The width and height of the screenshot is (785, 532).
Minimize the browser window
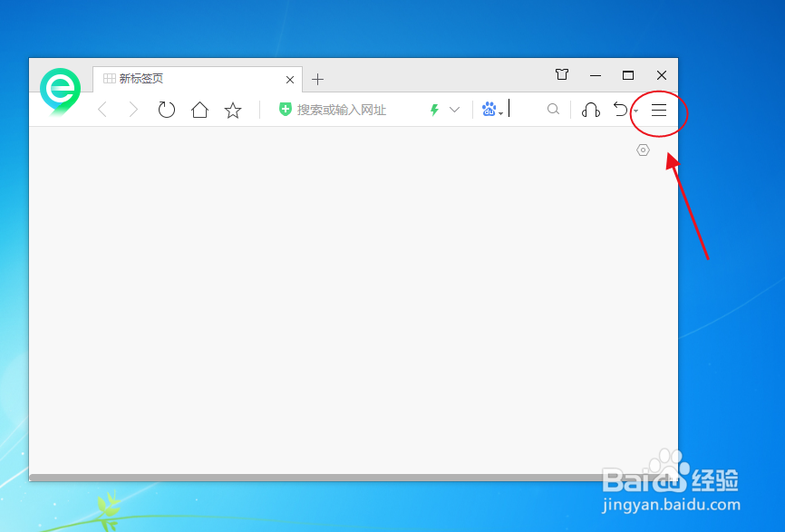596,75
